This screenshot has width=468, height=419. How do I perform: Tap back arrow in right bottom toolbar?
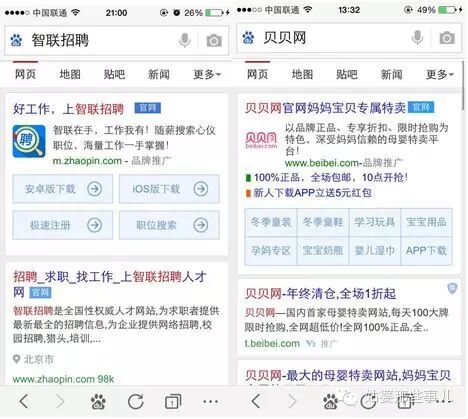coord(256,401)
